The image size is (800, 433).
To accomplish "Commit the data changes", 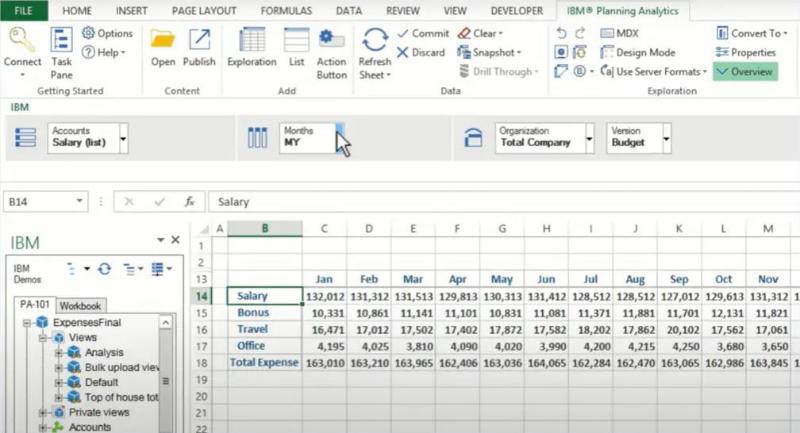I will pyautogui.click(x=423, y=34).
